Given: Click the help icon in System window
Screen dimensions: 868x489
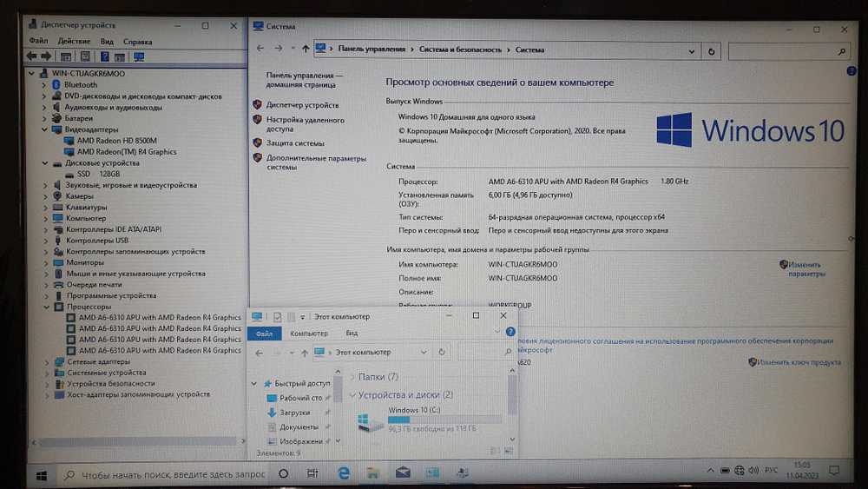Looking at the screenshot, I should click(x=851, y=71).
